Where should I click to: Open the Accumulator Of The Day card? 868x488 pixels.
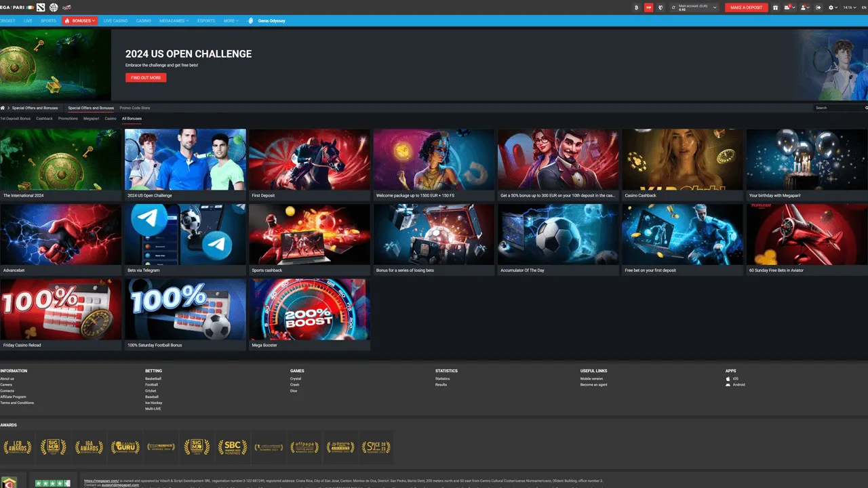pyautogui.click(x=558, y=240)
